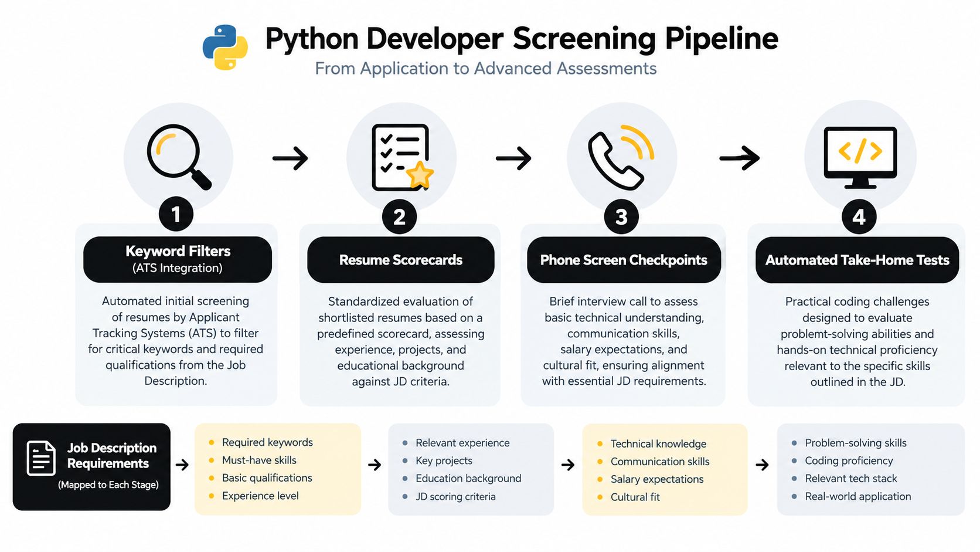
Task: Click the Relevant experience bullet
Action: tap(455, 443)
